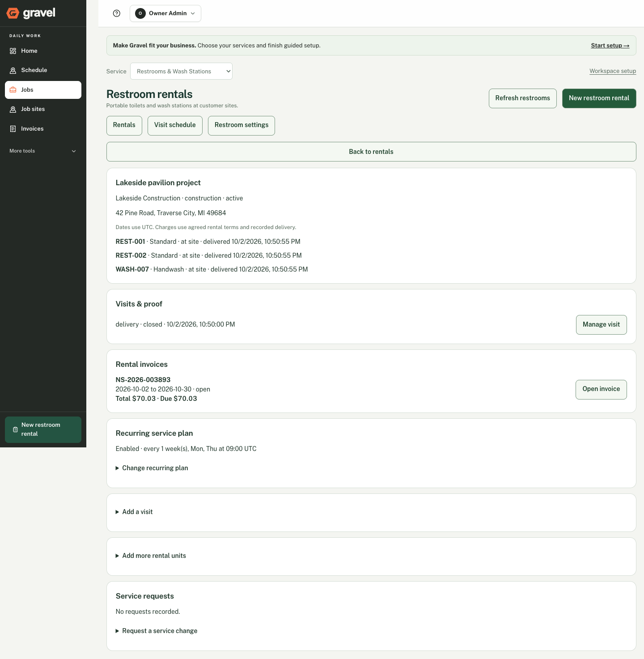Screen dimensions: 644x659
Task: Click the Gravel logo icon
Action: [13, 13]
